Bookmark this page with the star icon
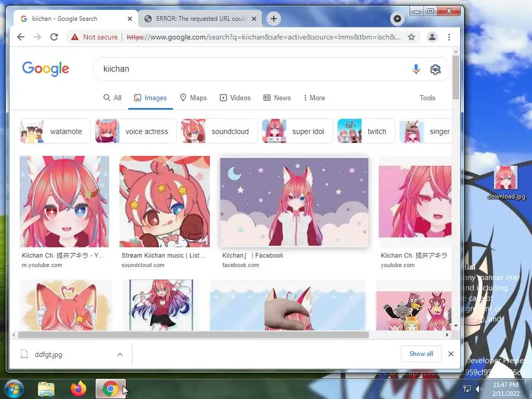532x399 pixels. pyautogui.click(x=411, y=37)
